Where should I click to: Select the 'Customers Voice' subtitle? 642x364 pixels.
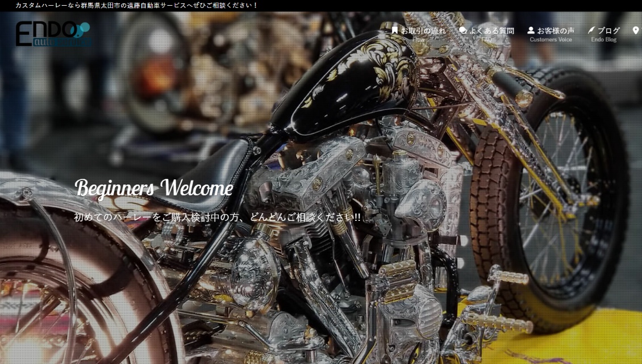pos(551,40)
